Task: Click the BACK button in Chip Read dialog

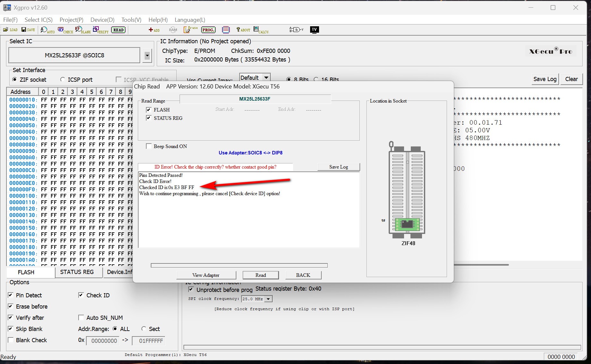Action: [x=303, y=275]
